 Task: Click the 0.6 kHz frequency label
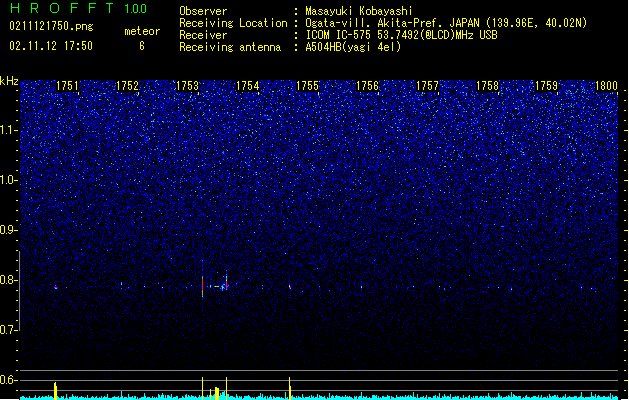coord(9,380)
